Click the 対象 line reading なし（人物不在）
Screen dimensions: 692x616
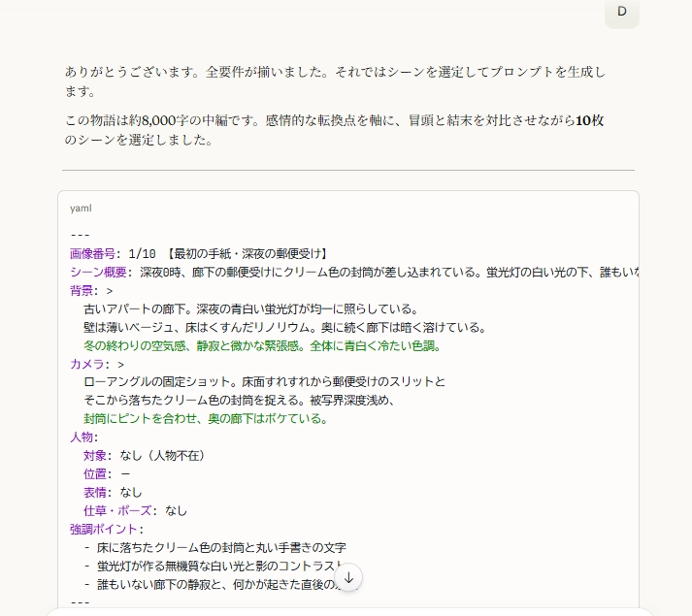click(x=144, y=455)
